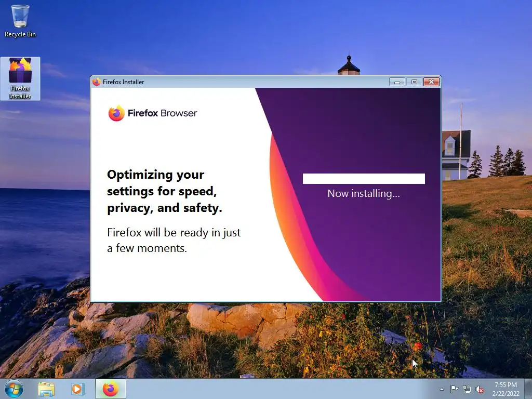Viewport: 532px width, 399px height.
Task: Show hidden tray icons arrow
Action: tap(442, 389)
